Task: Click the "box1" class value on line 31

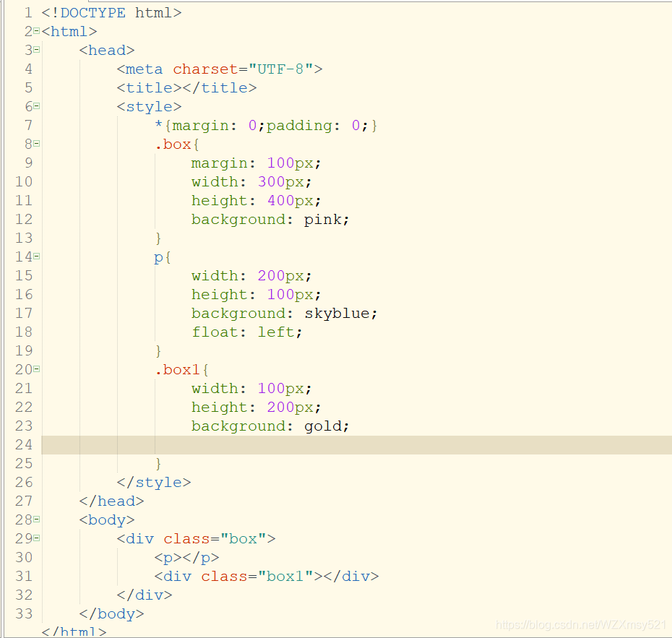Action: click(x=285, y=577)
